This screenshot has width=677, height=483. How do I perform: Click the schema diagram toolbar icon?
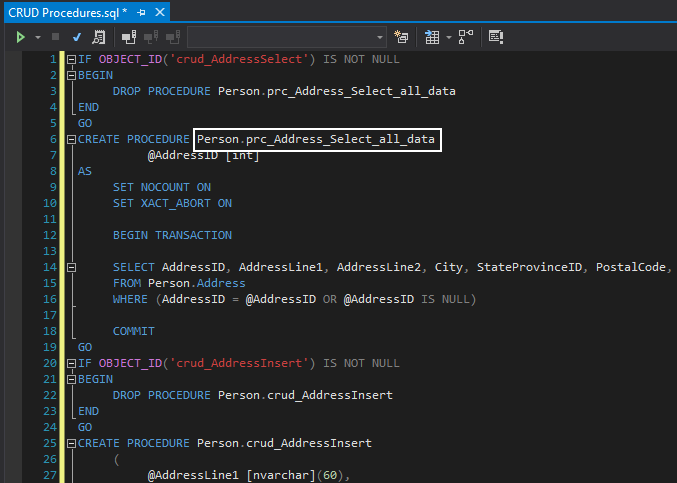point(466,37)
